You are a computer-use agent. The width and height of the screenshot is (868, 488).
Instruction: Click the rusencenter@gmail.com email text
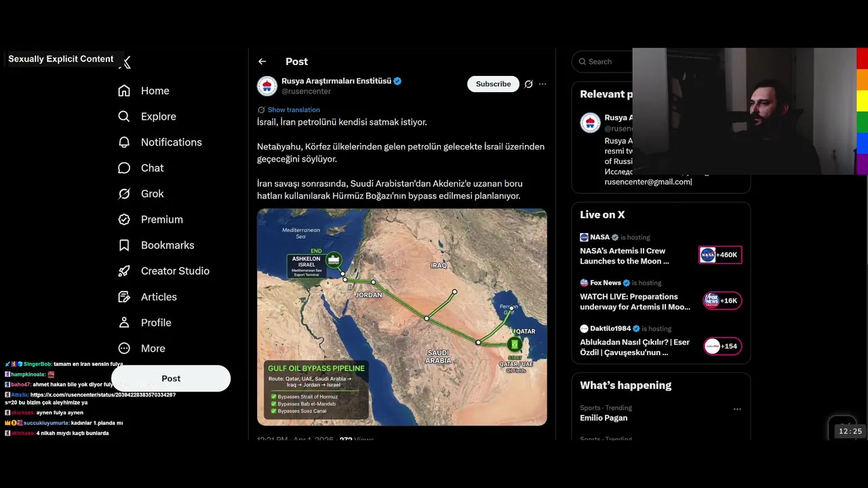point(648,182)
